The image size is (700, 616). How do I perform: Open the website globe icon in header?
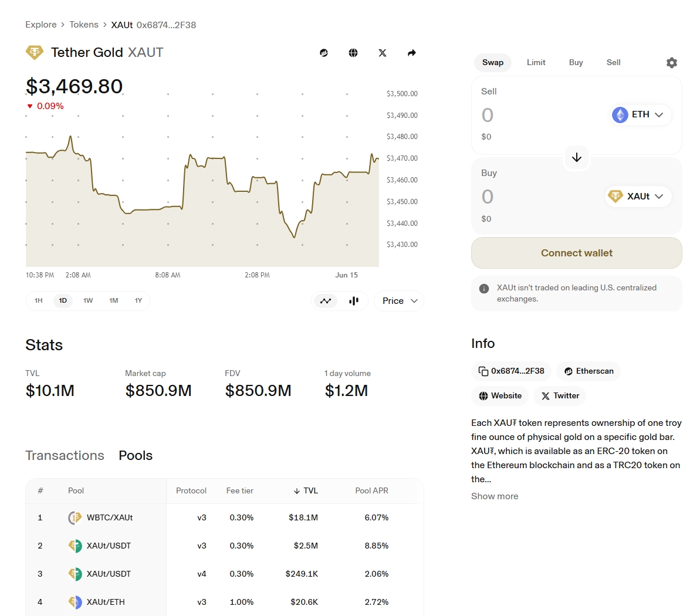point(353,53)
